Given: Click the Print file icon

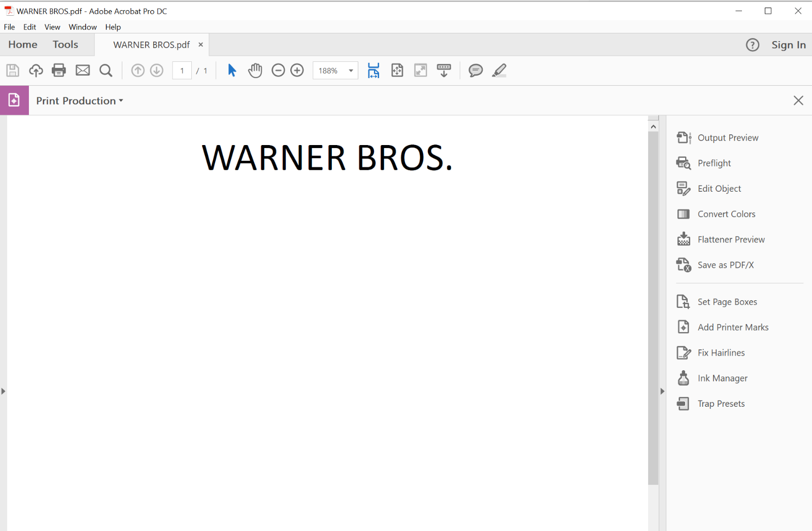Looking at the screenshot, I should pos(59,70).
